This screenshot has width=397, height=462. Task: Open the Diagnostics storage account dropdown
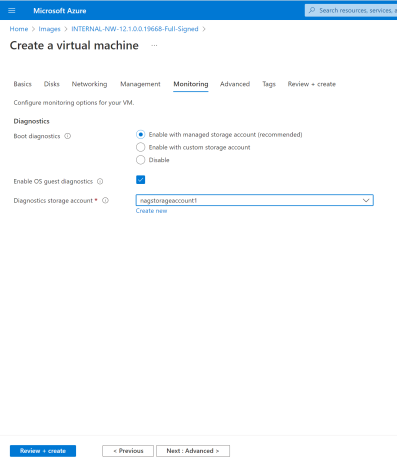(255, 200)
